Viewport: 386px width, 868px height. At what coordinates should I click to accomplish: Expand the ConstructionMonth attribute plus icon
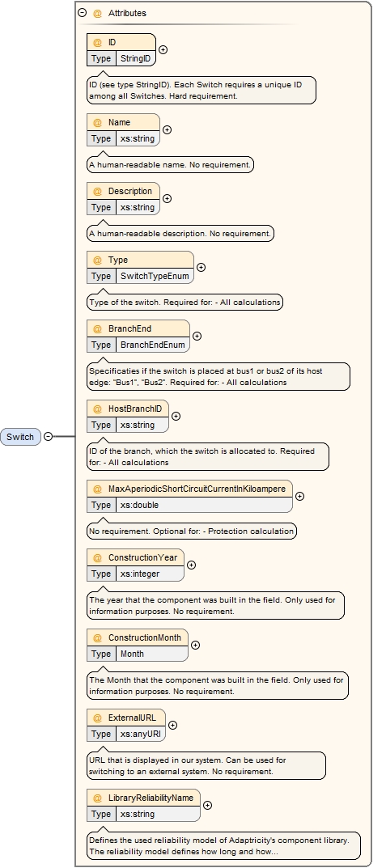195,646
